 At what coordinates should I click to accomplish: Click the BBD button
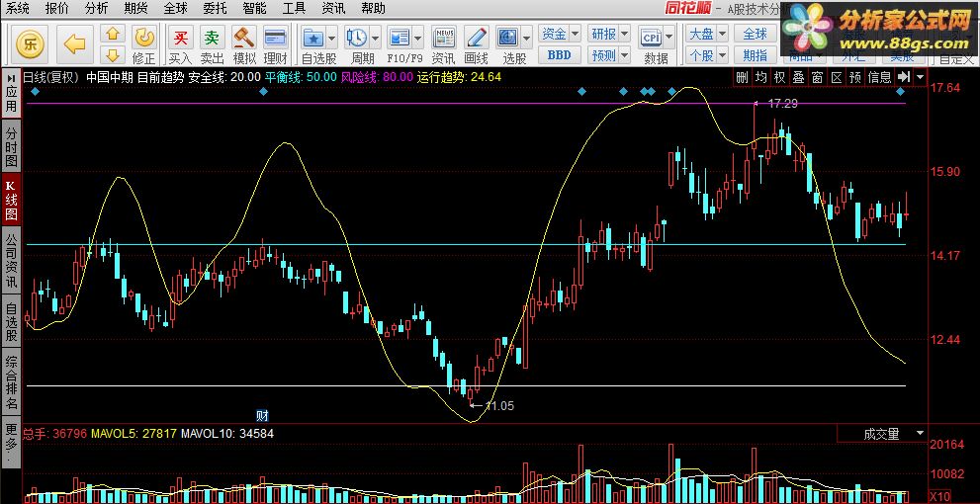click(560, 55)
